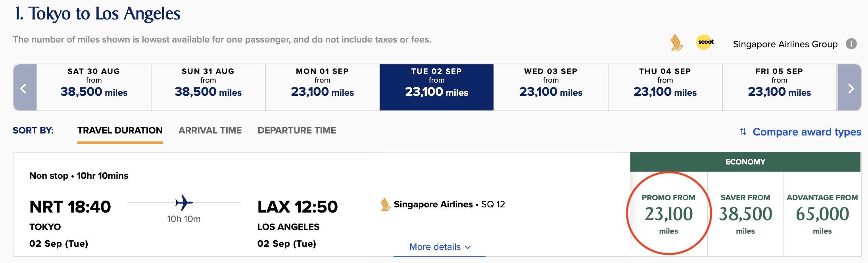Click the Singapore Airlines logo beside SQ 12
868x263 pixels.
(385, 204)
